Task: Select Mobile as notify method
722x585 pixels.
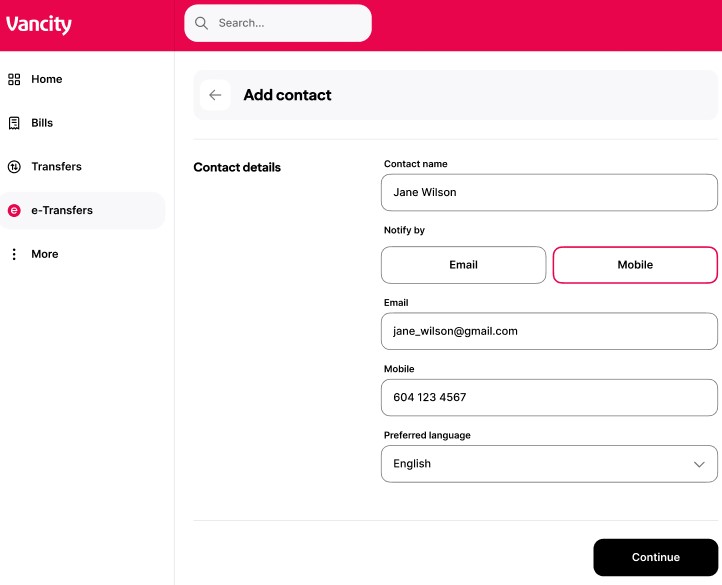Action: tap(635, 265)
